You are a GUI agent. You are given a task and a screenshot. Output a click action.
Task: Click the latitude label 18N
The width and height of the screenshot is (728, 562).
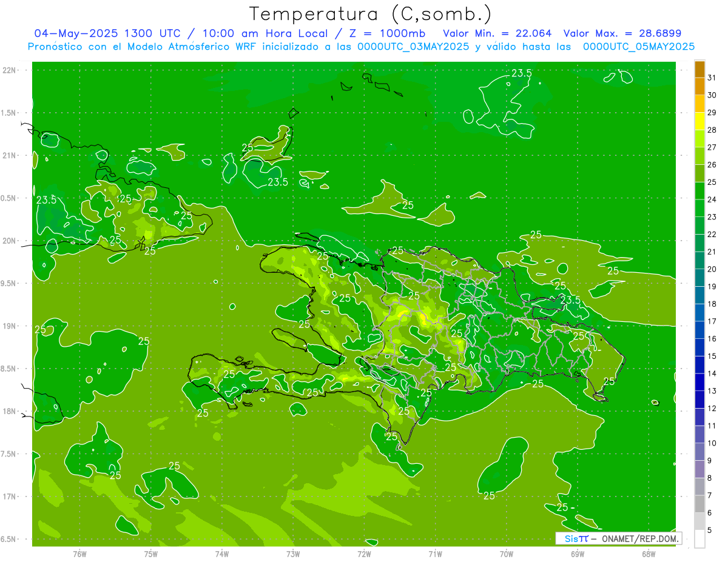[10, 412]
